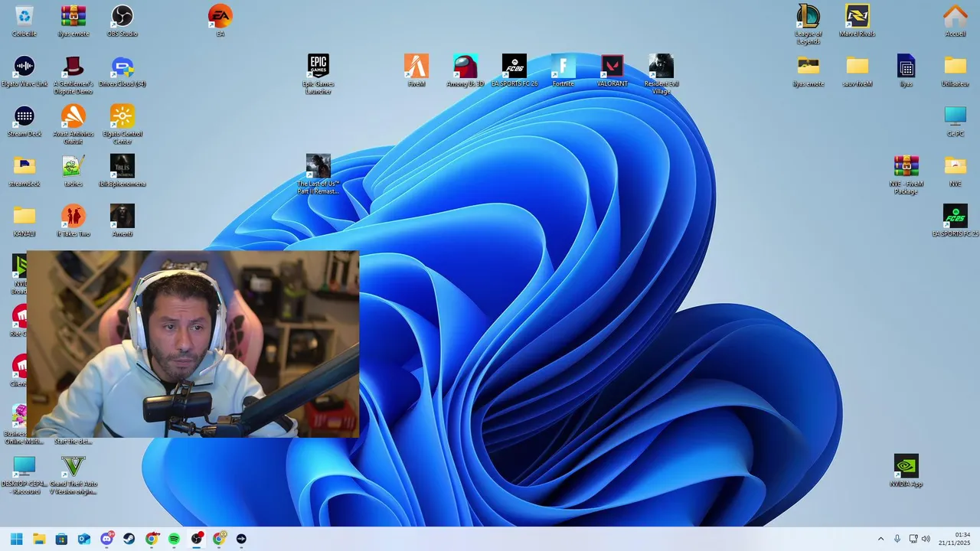
Task: Launch League of Legends
Action: (808, 16)
